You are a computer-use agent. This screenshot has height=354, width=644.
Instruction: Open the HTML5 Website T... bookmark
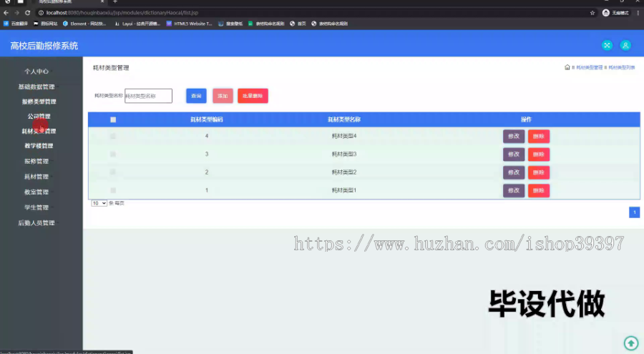click(x=190, y=24)
